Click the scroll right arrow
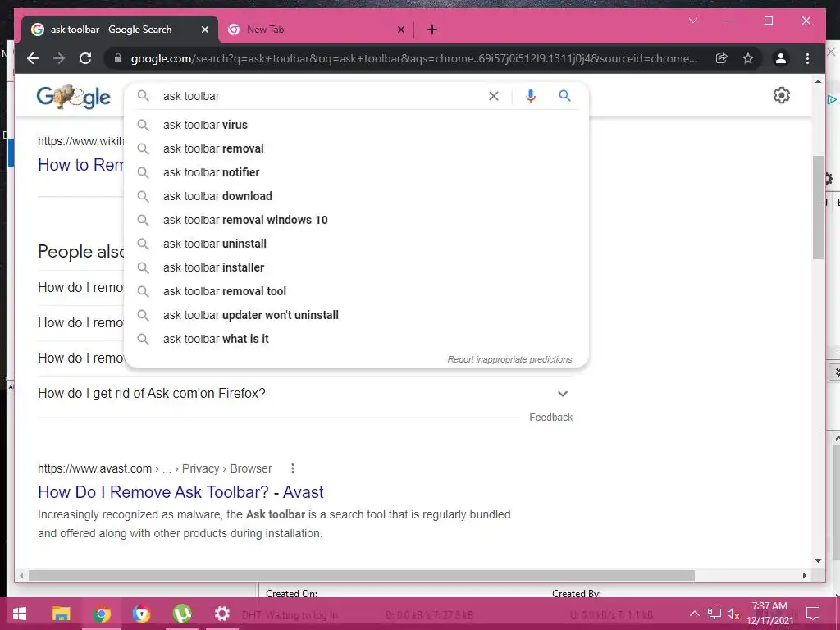The image size is (840, 630). click(804, 575)
